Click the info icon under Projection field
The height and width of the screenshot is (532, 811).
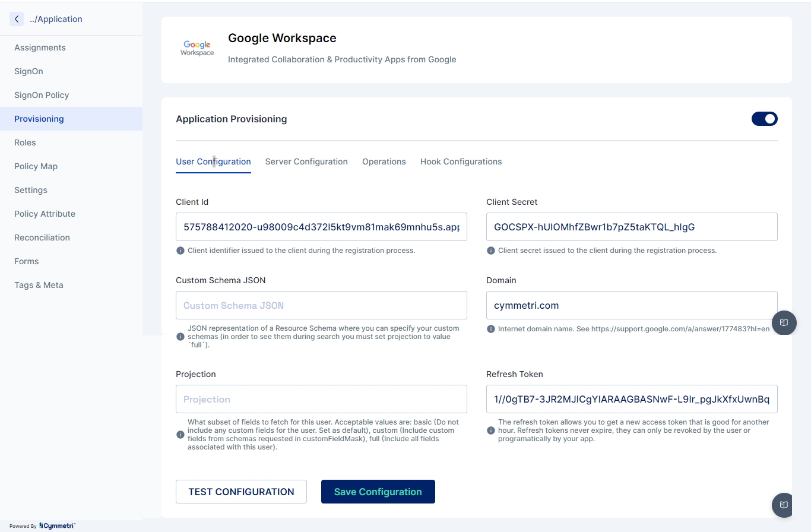coord(180,435)
